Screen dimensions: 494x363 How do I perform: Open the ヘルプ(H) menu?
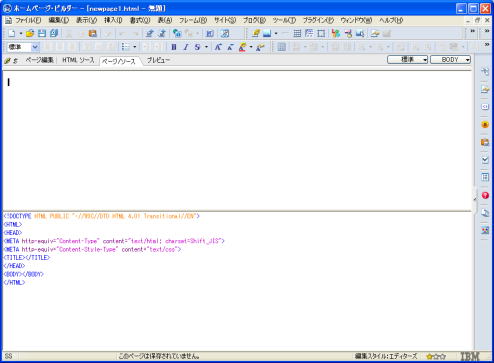click(x=391, y=20)
